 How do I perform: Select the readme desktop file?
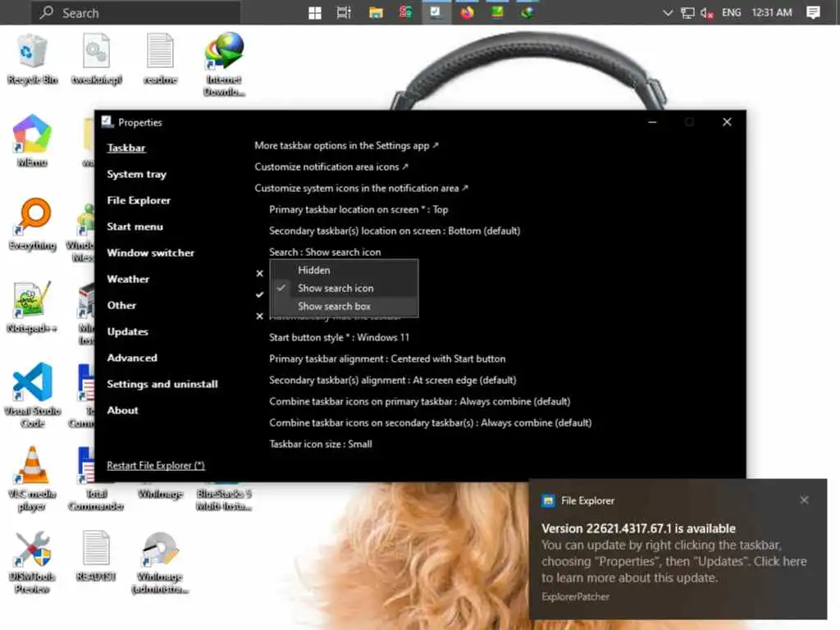click(160, 59)
